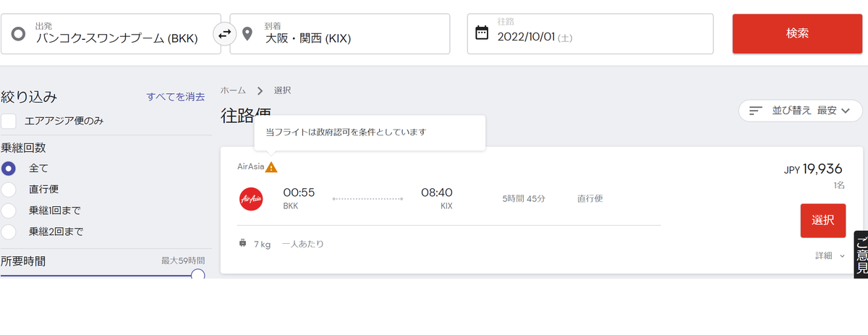
Task: Click the 7 kg baggage icon
Action: pyautogui.click(x=242, y=244)
